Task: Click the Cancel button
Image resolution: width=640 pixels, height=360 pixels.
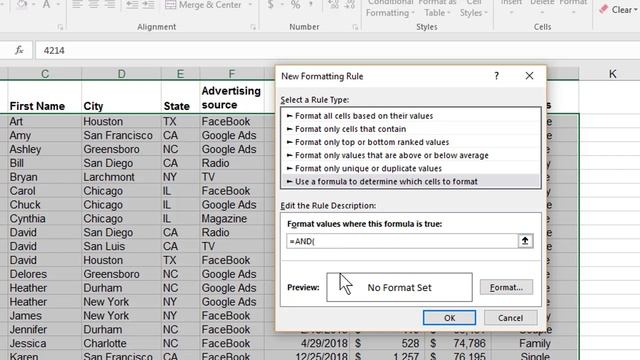Action: pos(510,318)
